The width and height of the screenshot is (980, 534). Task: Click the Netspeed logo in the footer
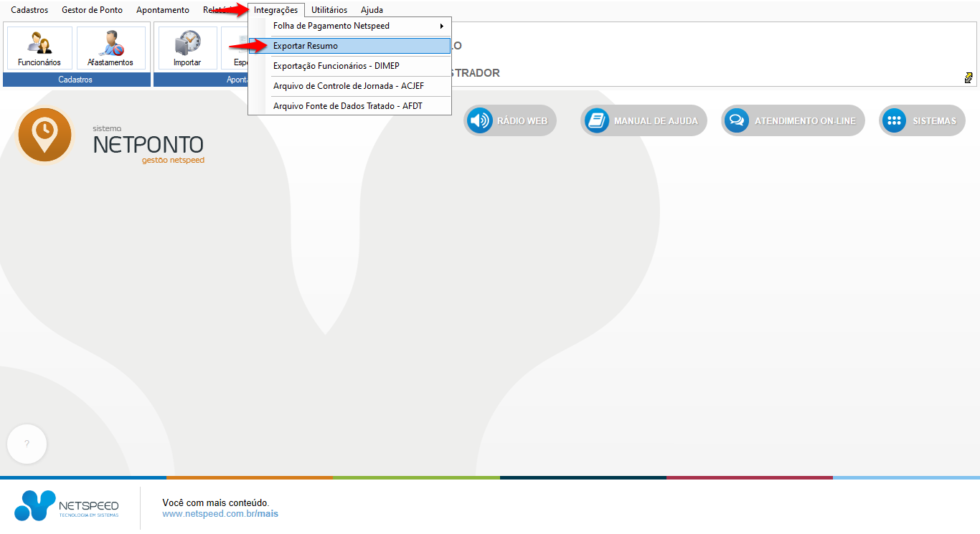point(66,505)
